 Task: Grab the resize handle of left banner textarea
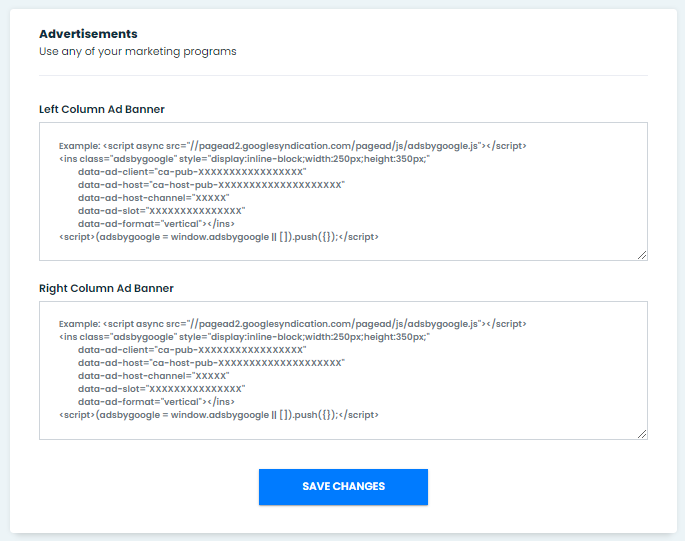pyautogui.click(x=642, y=255)
